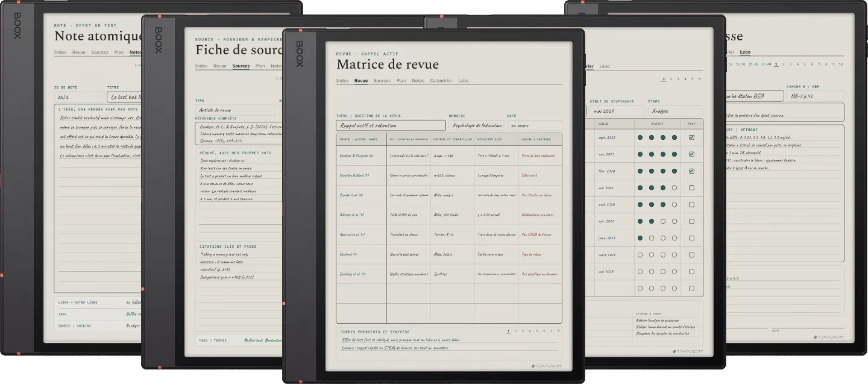
Task: Click the Domaine field 'Psychologie de l'éducation'
Action: click(x=476, y=125)
